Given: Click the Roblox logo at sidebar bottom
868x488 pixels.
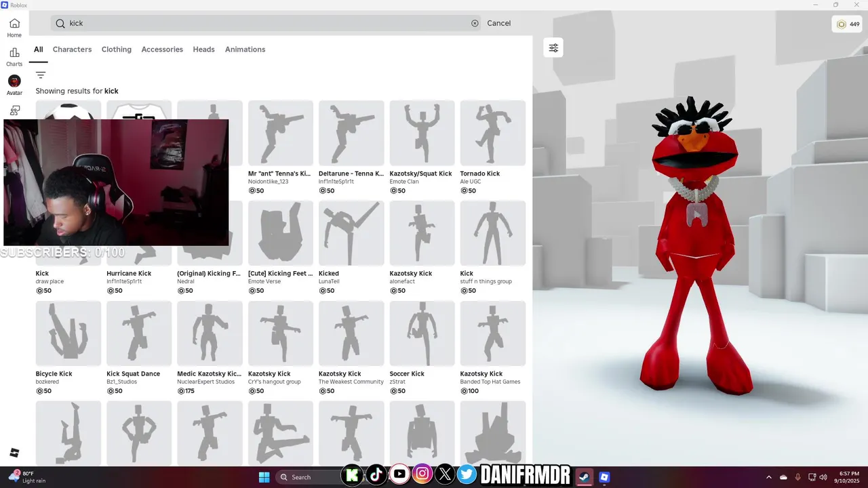Looking at the screenshot, I should (14, 453).
